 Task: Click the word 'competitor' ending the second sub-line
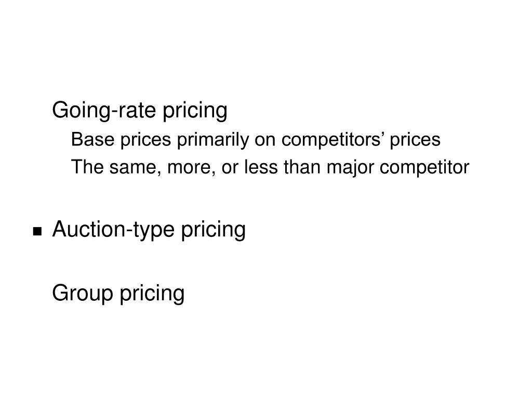[x=424, y=168]
